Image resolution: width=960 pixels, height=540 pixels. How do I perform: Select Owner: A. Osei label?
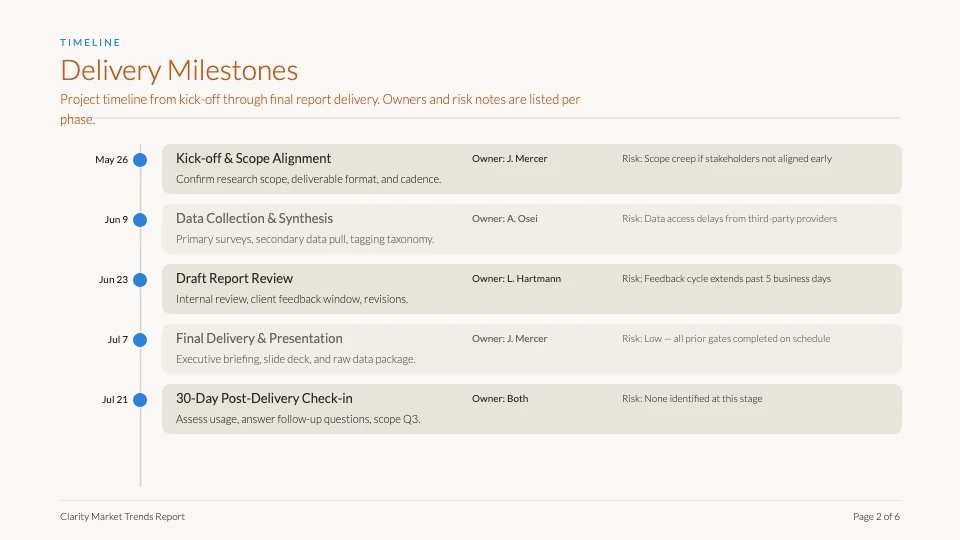coord(504,219)
